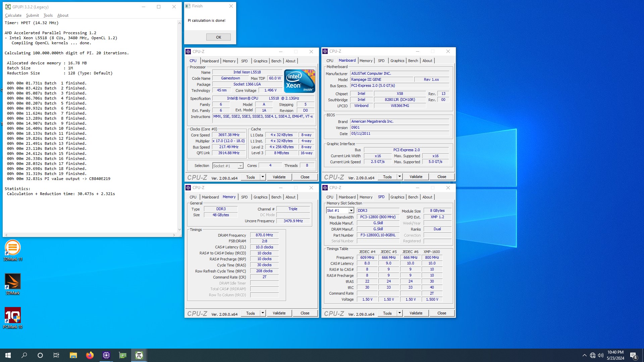Open Tools dropdown arrow in CPU-Z Memory window
This screenshot has height=362, width=644.
[x=263, y=313]
